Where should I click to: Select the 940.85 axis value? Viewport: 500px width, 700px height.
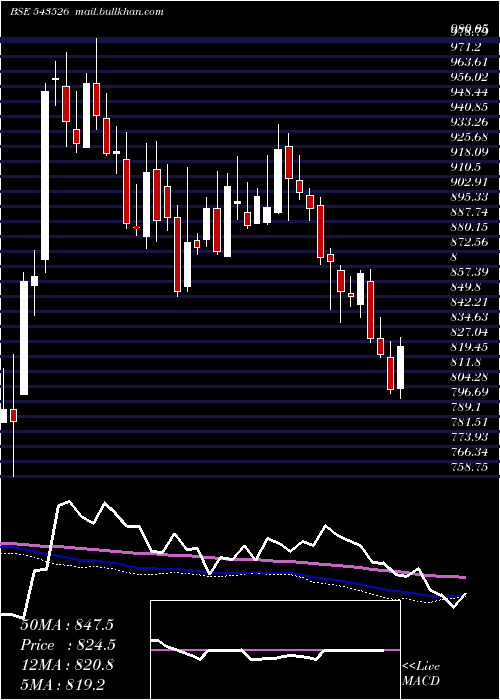(x=469, y=107)
